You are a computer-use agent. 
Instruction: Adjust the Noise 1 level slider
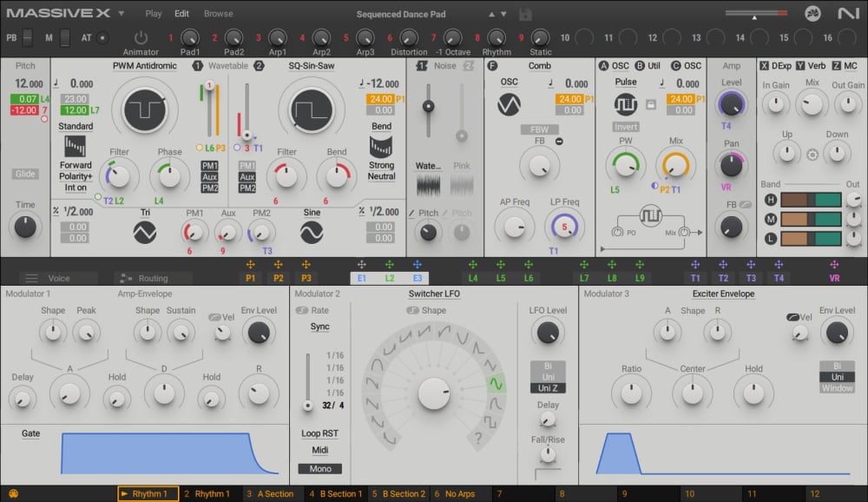click(428, 109)
